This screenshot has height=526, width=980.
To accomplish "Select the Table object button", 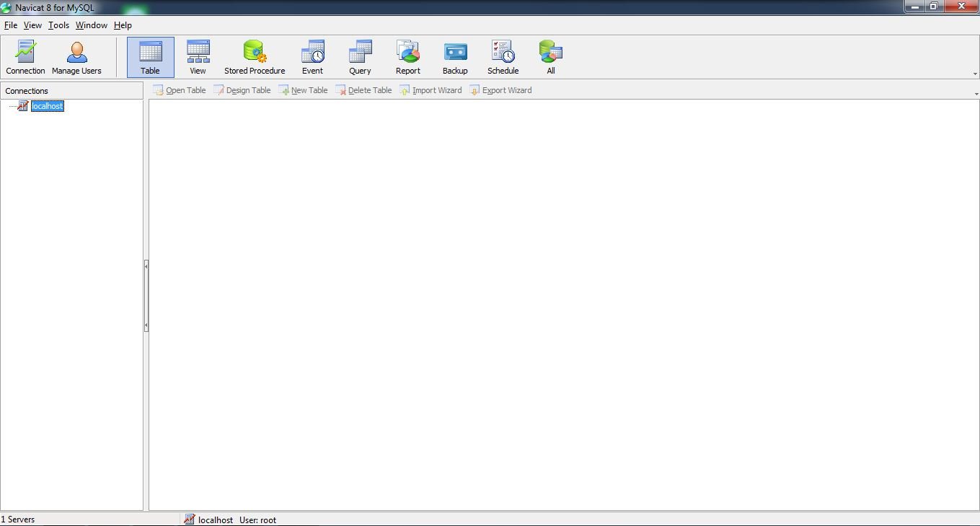I will 150,58.
